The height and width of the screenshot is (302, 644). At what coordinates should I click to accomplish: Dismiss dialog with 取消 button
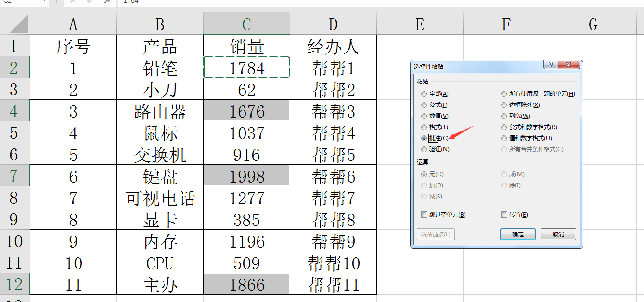558,235
